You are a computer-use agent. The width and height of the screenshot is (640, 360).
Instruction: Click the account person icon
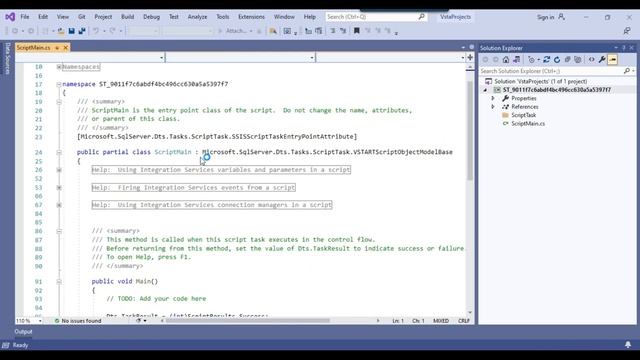tap(562, 17)
